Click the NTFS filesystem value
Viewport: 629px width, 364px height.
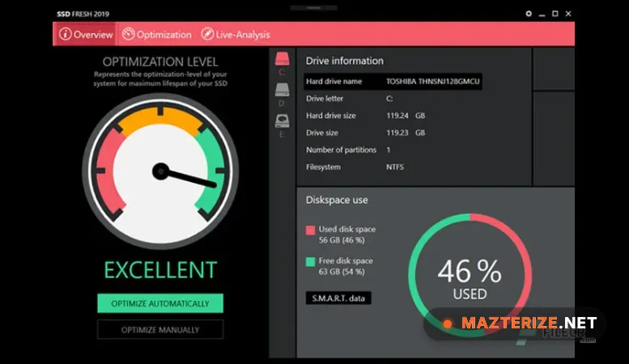point(395,167)
